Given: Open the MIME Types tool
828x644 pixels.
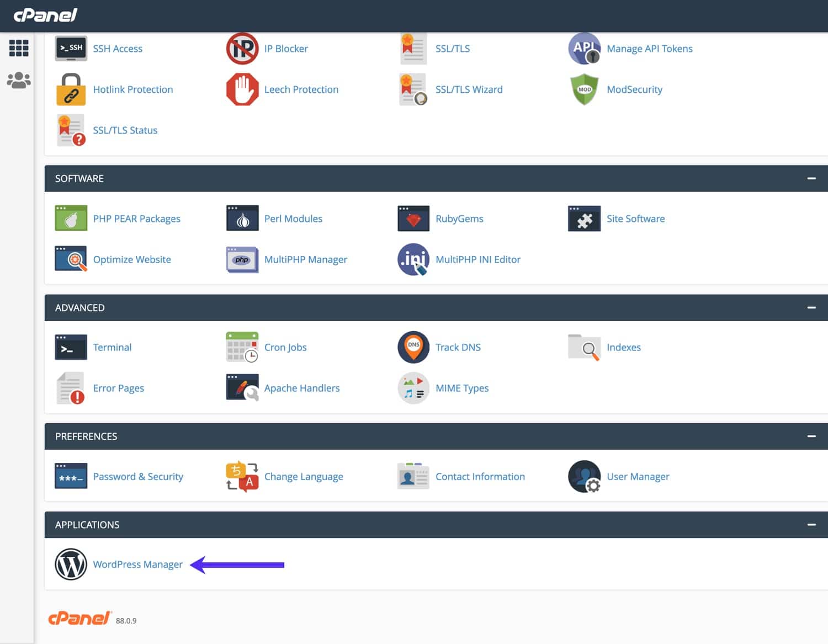Looking at the screenshot, I should [x=461, y=388].
